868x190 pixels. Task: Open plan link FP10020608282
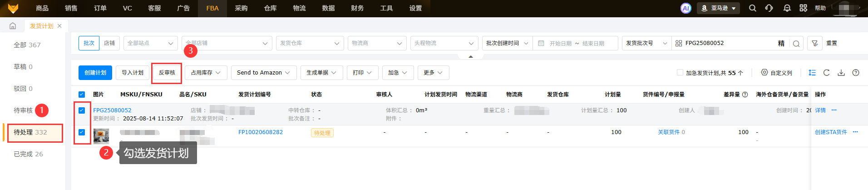click(261, 132)
